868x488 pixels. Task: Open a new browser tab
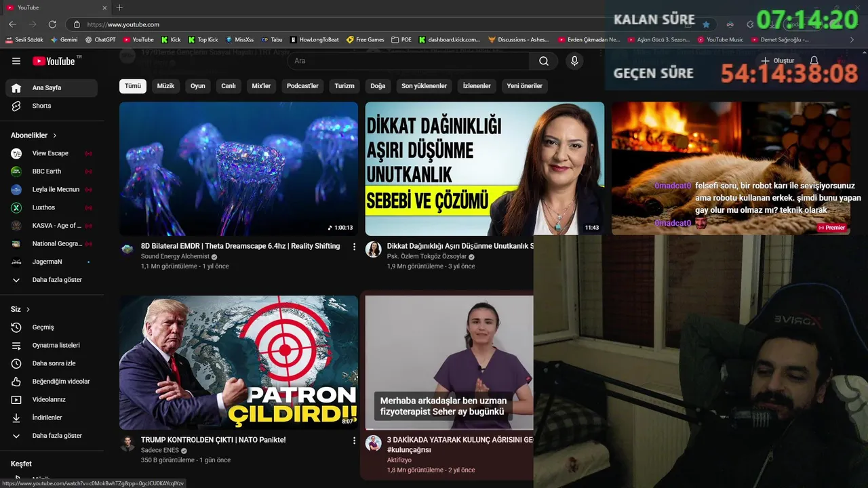[x=119, y=7]
